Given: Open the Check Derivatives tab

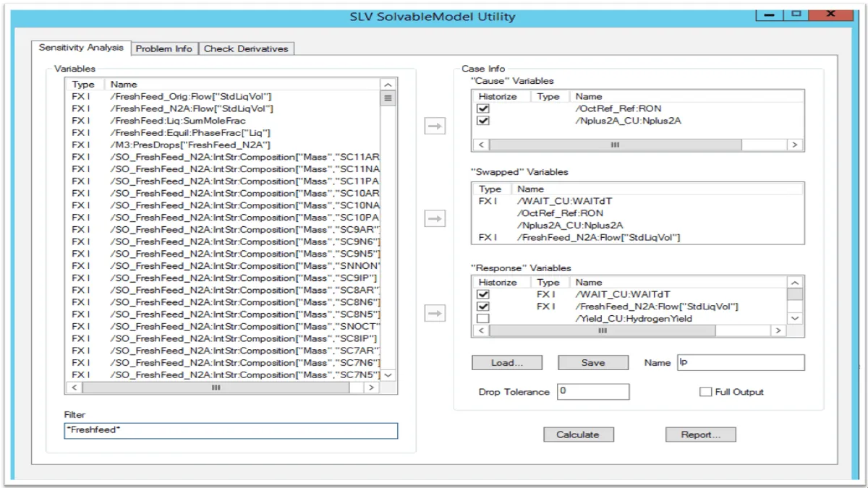Looking at the screenshot, I should pos(246,48).
